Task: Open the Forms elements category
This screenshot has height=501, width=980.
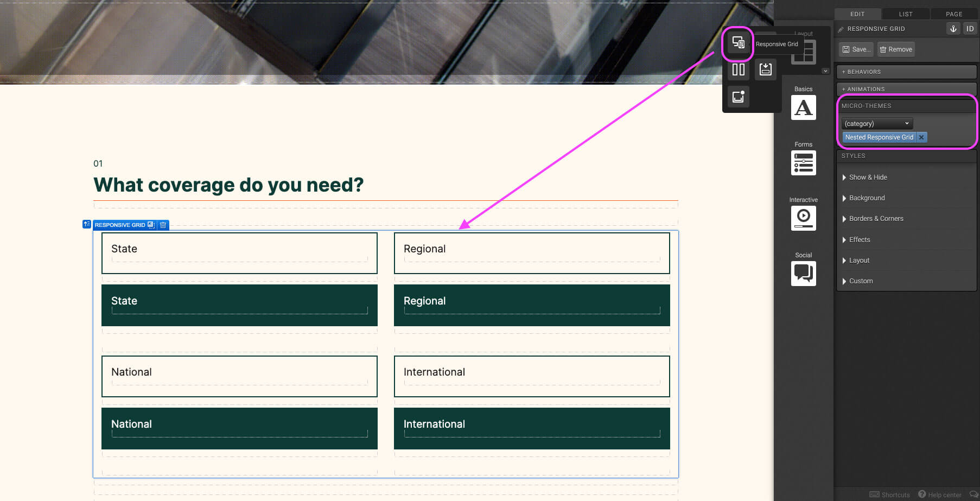Action: pos(803,163)
